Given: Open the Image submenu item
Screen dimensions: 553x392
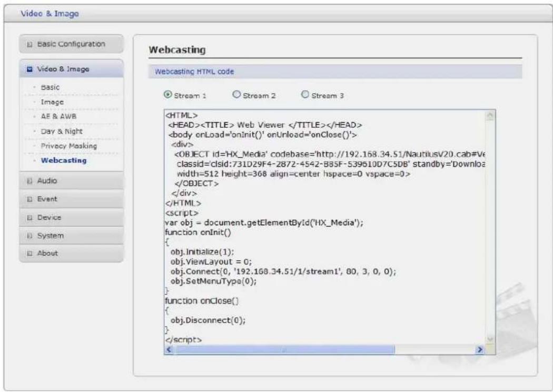Looking at the screenshot, I should click(52, 102).
